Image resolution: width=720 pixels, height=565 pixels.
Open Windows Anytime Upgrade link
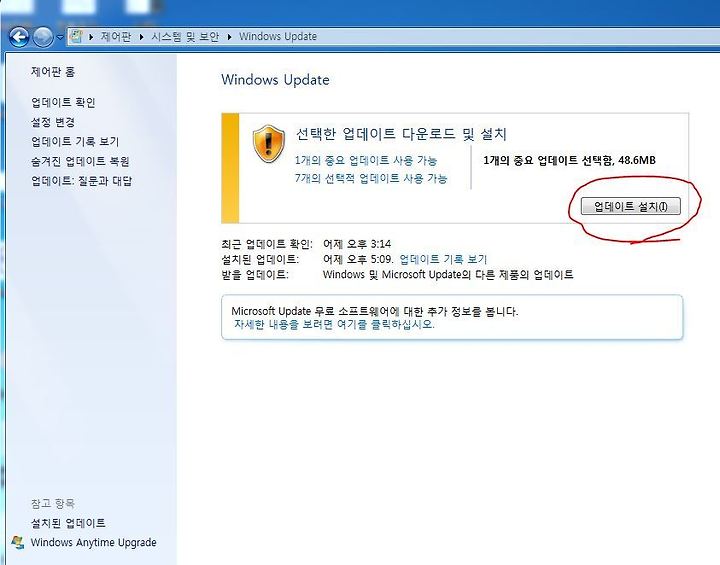(x=94, y=542)
